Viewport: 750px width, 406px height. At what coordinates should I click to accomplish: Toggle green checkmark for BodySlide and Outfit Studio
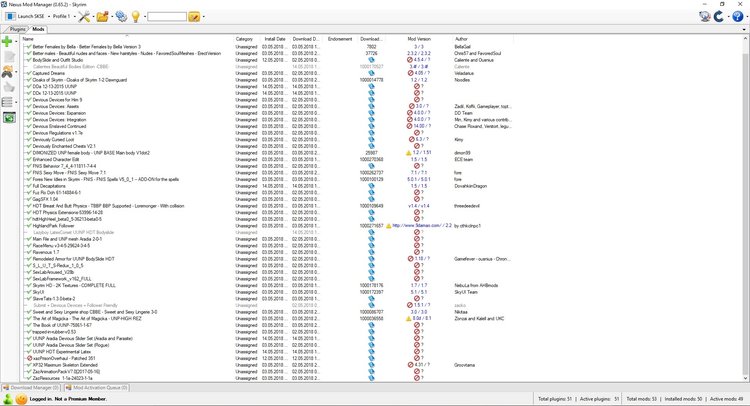pos(29,60)
